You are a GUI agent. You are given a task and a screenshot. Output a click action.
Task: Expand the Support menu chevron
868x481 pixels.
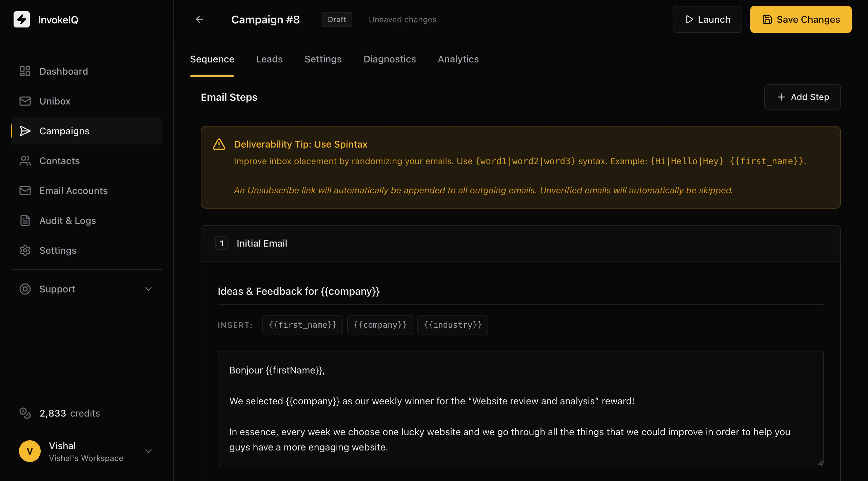pos(149,289)
